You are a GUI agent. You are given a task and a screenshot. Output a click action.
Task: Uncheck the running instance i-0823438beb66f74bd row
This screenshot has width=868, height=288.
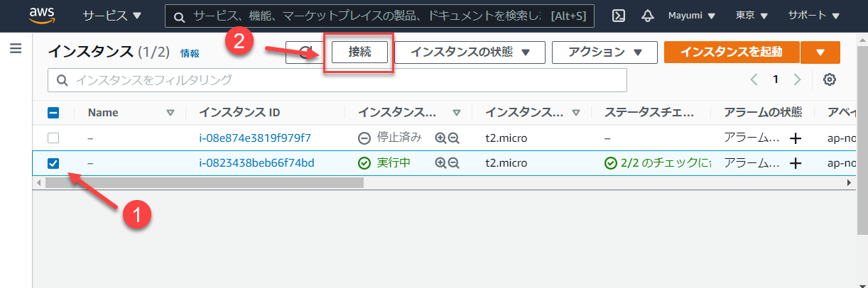[x=53, y=163]
